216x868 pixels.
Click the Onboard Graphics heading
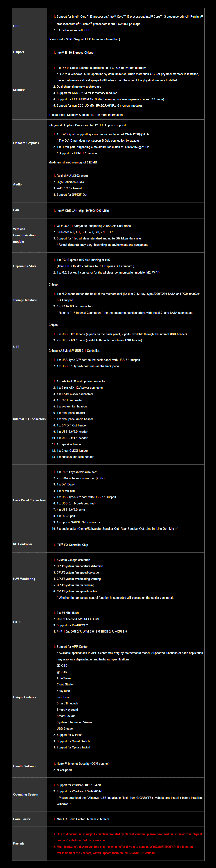[x=26, y=143]
